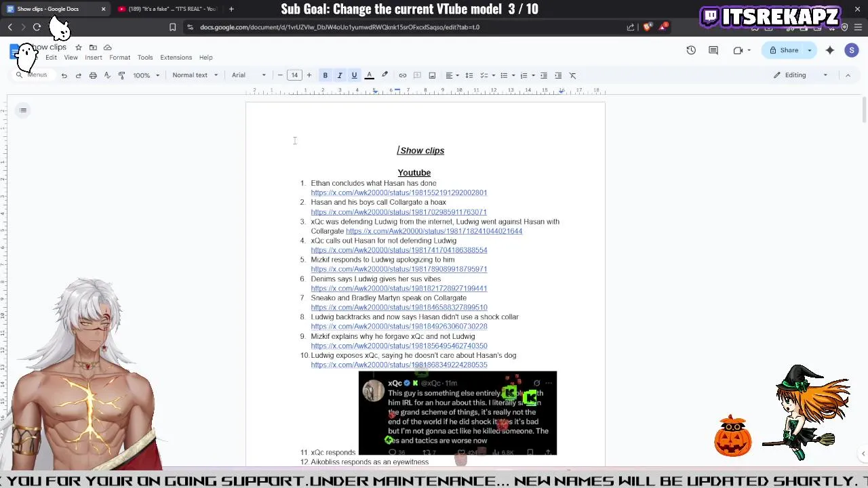The height and width of the screenshot is (488, 868).
Task: Show all comments speech bubble icon
Action: [713, 50]
